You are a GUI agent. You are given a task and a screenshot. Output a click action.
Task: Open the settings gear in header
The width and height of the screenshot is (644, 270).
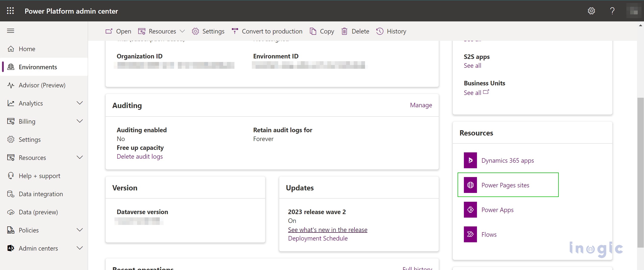click(x=591, y=11)
